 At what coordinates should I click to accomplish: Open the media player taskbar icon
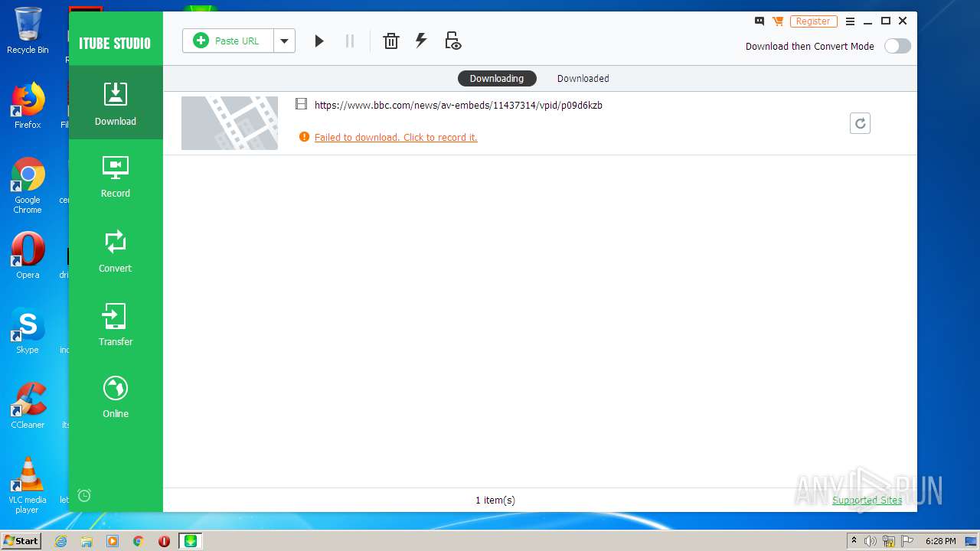coord(113,541)
